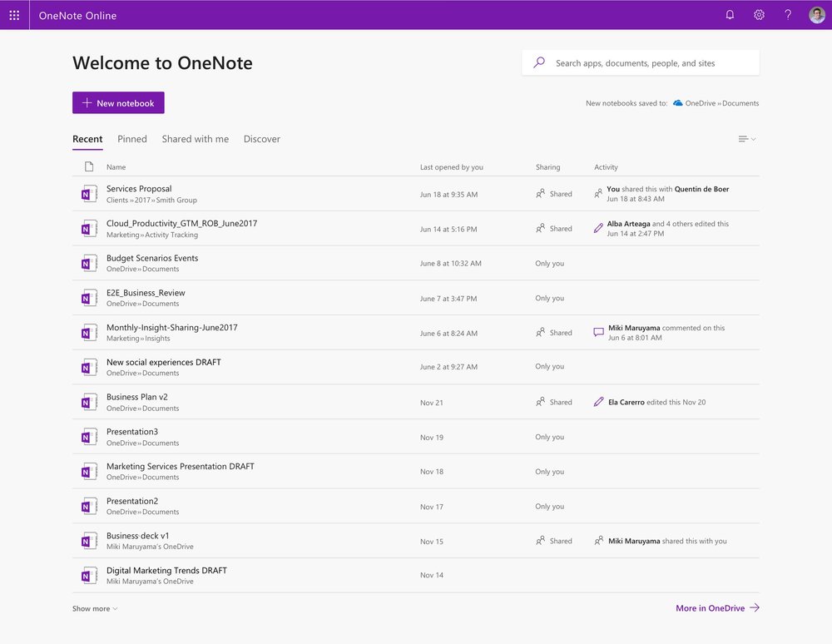Click the Services Proposal notebook icon
The image size is (832, 644).
(89, 194)
